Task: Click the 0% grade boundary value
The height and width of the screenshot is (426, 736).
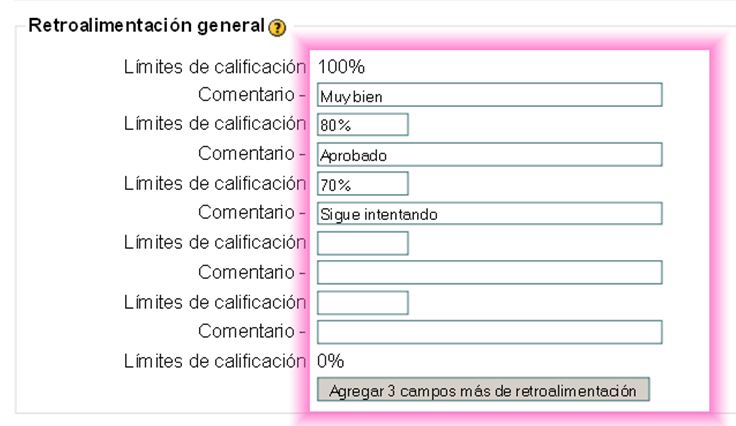Action: click(331, 360)
